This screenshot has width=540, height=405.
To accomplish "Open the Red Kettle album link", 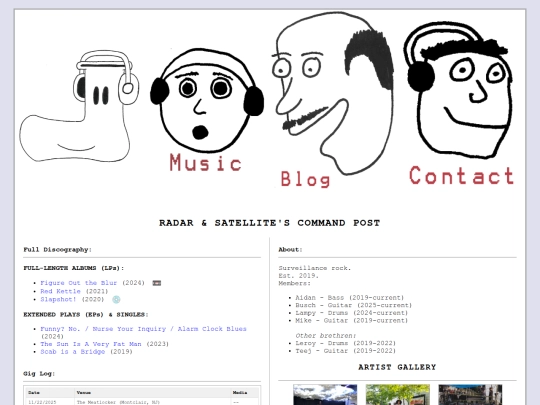I will 60,291.
